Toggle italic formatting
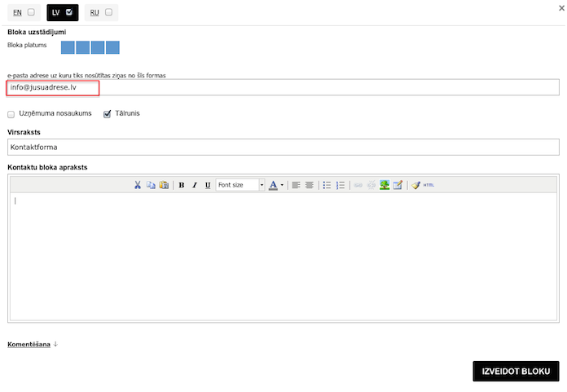 (x=195, y=185)
